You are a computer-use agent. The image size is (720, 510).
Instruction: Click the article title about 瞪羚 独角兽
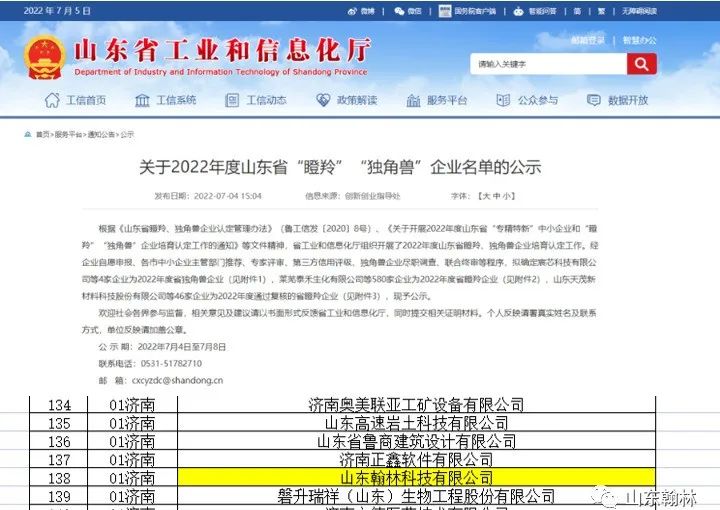pos(340,167)
